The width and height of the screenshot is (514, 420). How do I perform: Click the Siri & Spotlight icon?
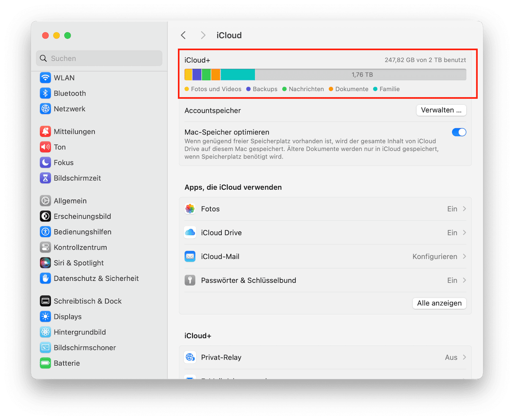coord(45,263)
